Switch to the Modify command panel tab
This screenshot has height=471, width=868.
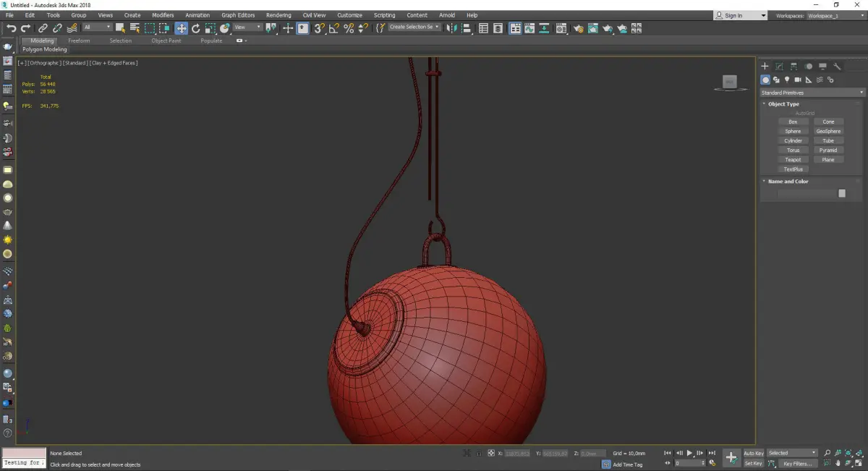pos(779,67)
